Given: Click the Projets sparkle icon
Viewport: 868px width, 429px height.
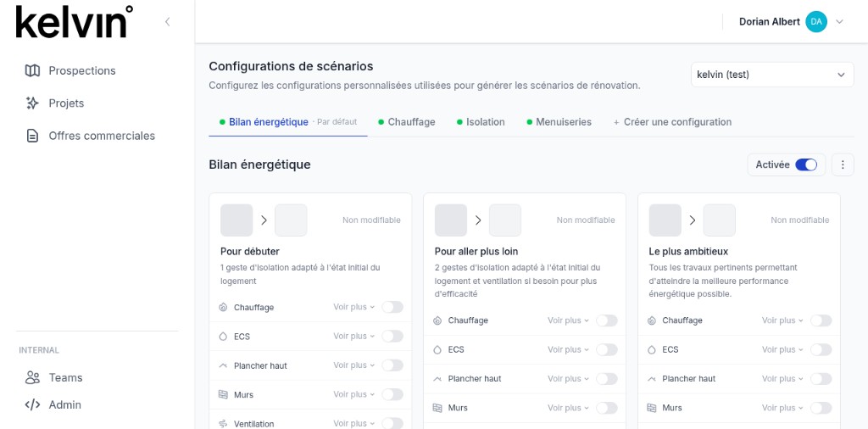Looking at the screenshot, I should [x=33, y=103].
